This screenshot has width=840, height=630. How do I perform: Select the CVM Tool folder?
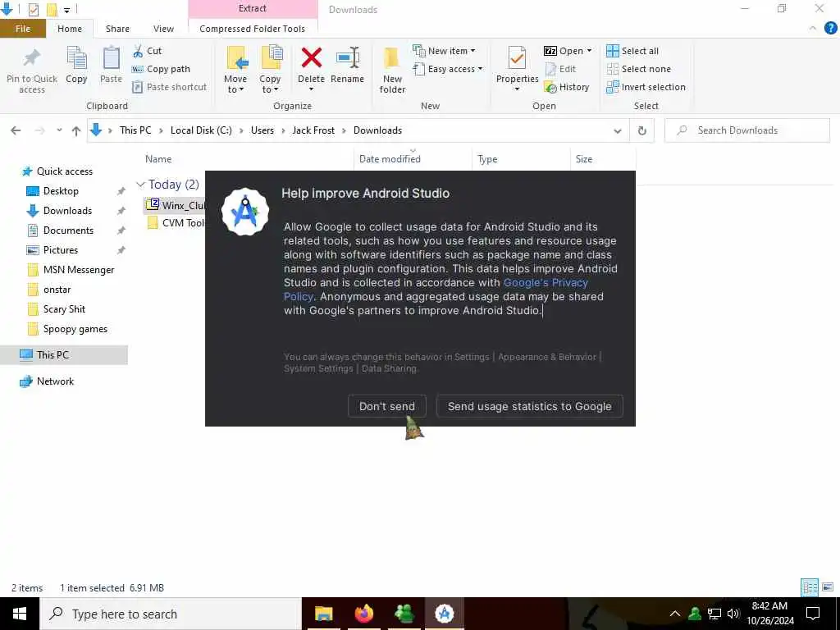(176, 223)
